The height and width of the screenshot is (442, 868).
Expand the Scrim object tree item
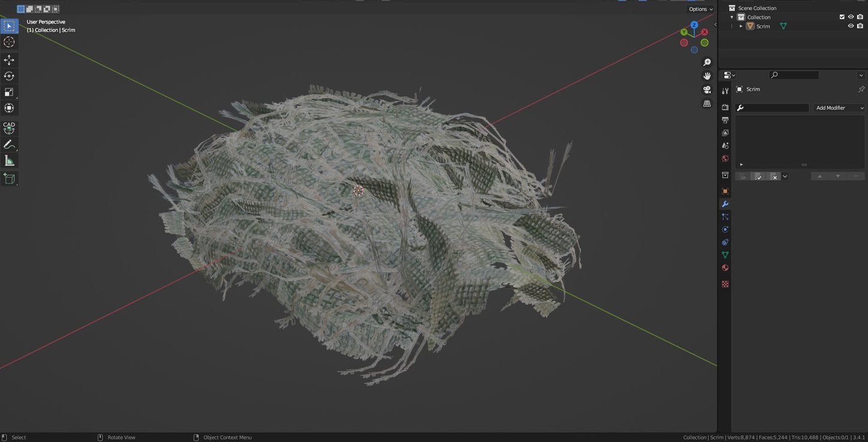[741, 26]
